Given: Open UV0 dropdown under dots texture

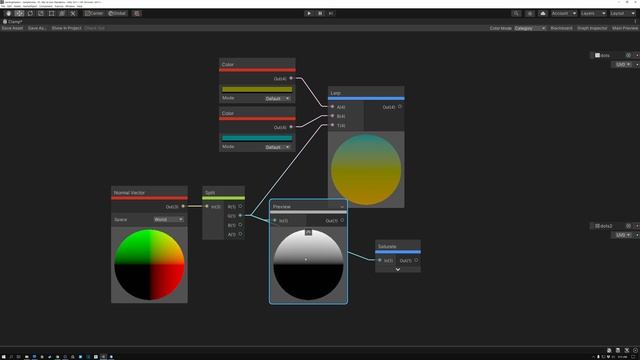Looking at the screenshot, I should tap(623, 64).
